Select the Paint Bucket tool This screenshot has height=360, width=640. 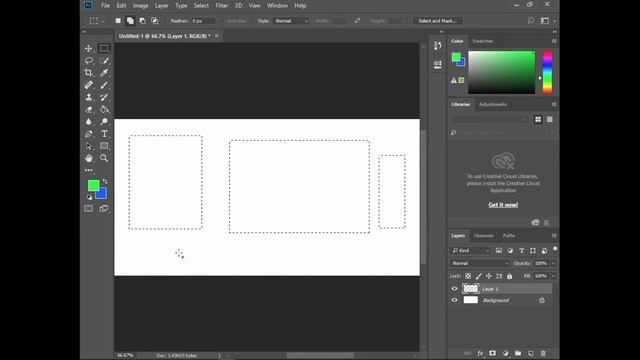coord(104,109)
